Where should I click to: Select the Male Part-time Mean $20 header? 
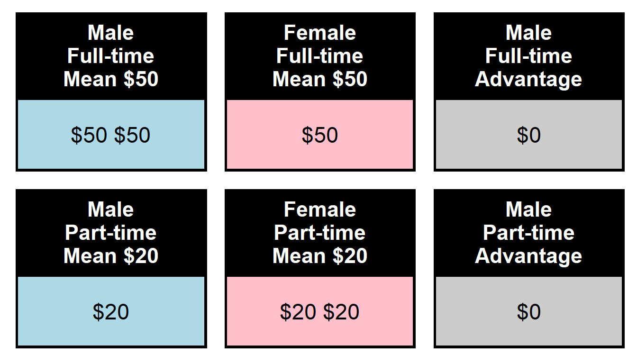click(x=111, y=233)
